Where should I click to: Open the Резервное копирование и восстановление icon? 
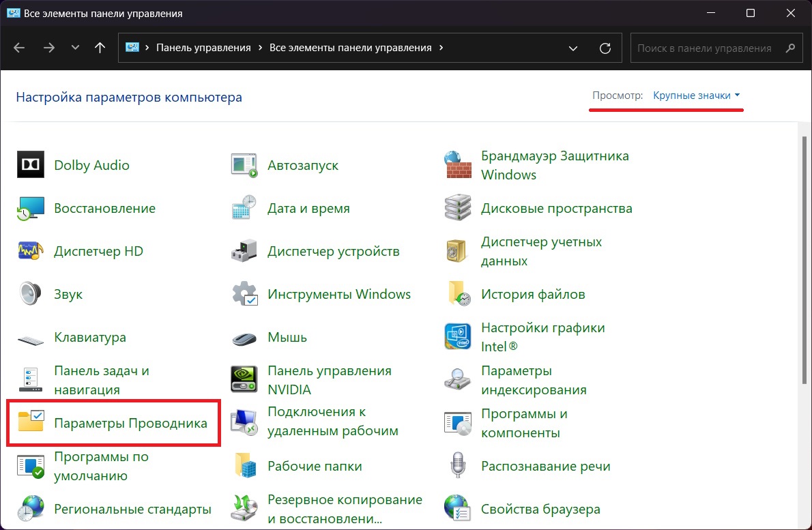[244, 508]
